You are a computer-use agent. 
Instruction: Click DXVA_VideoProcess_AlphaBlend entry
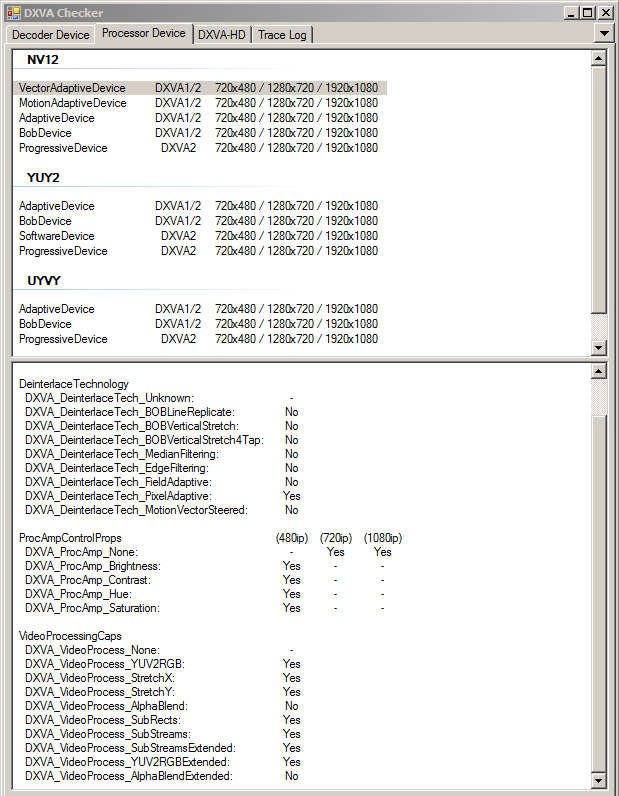106,706
